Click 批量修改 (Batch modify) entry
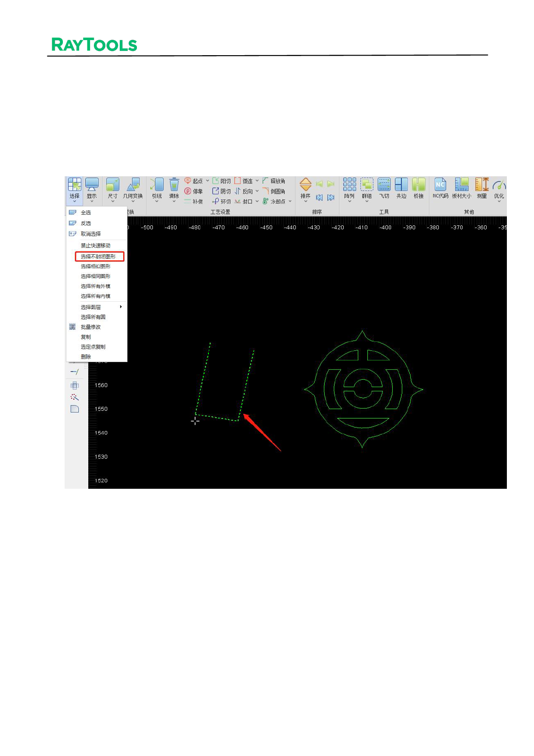The height and width of the screenshot is (756, 534). tap(91, 327)
